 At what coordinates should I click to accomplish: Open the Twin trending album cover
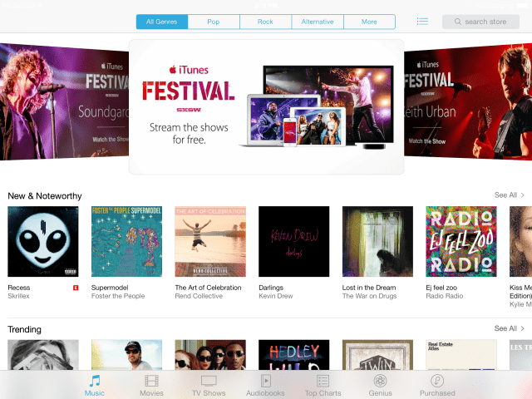click(x=377, y=355)
